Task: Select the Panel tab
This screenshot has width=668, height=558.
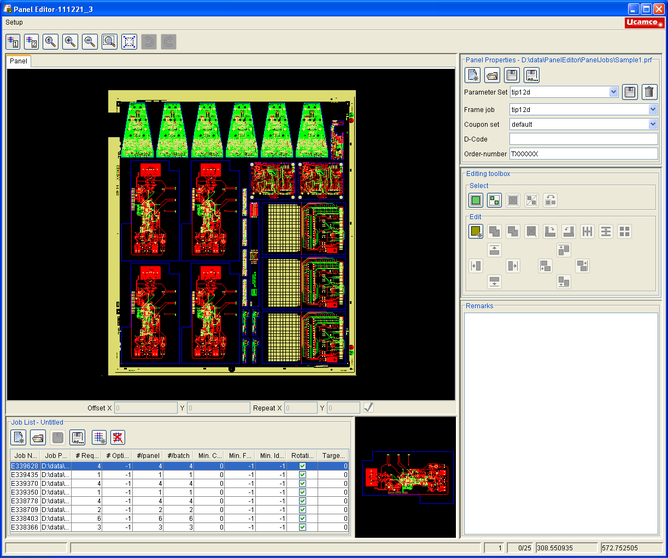Action: (18, 61)
